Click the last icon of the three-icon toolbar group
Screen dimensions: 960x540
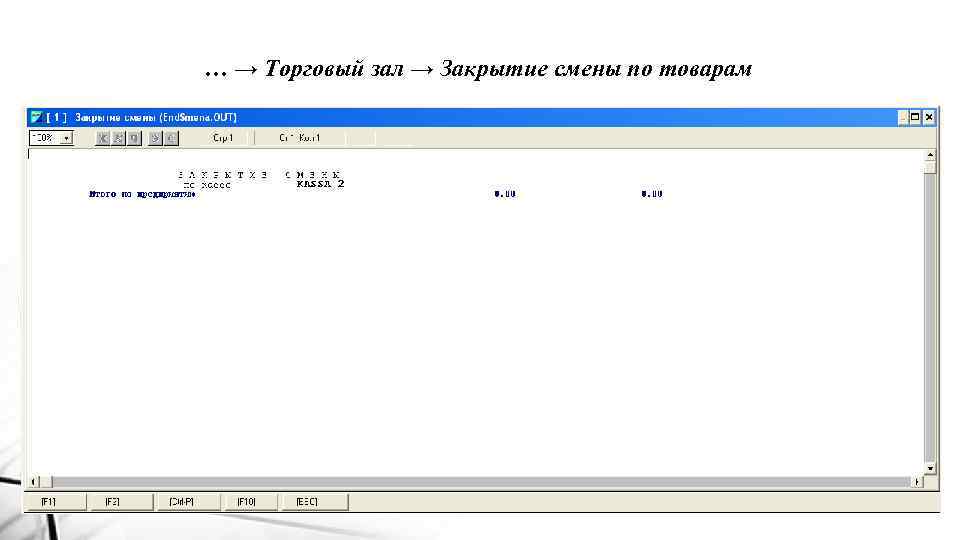[x=134, y=138]
